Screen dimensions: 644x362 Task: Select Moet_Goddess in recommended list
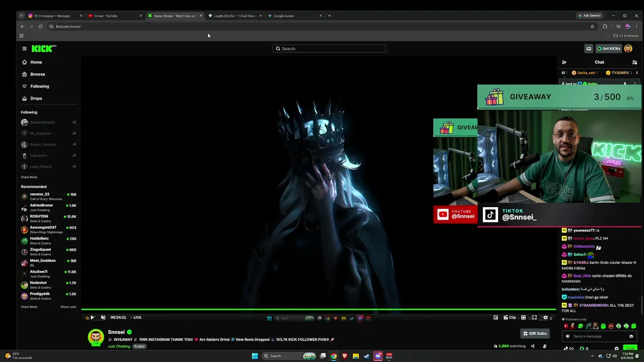pos(49,262)
